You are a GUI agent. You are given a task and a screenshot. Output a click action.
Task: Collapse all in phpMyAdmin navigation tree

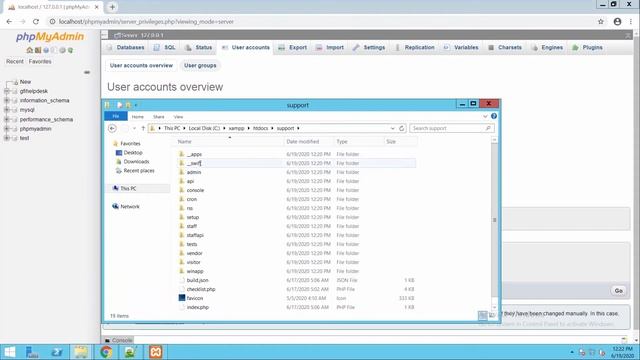87,72
